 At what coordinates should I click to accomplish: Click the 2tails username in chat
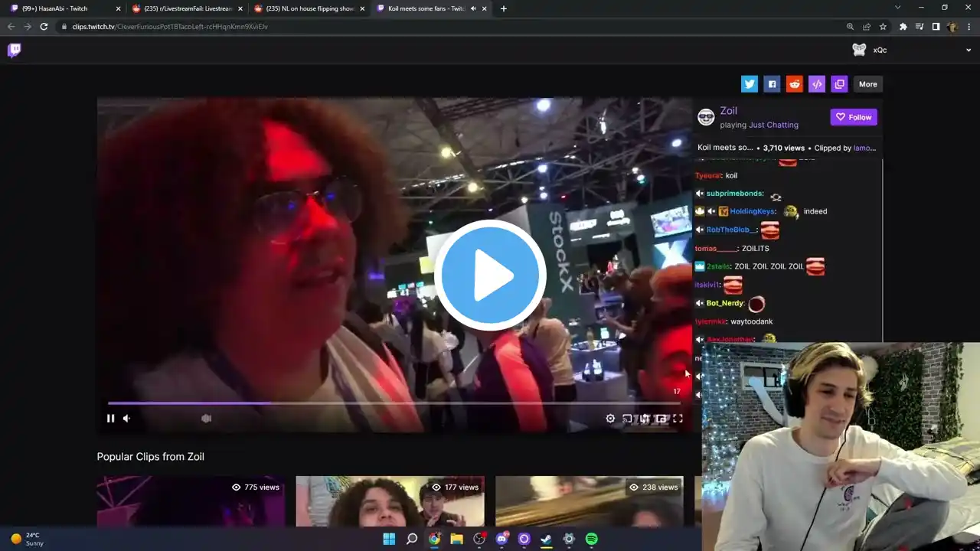coord(718,266)
